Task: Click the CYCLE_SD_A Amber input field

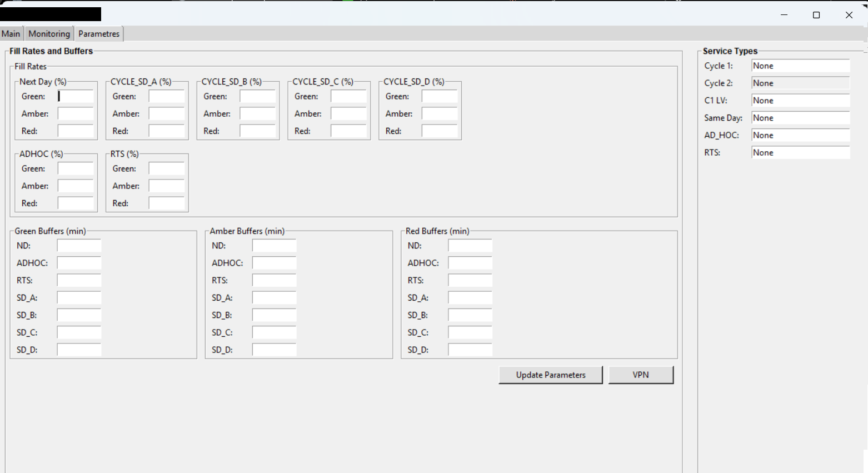Action: pos(167,114)
